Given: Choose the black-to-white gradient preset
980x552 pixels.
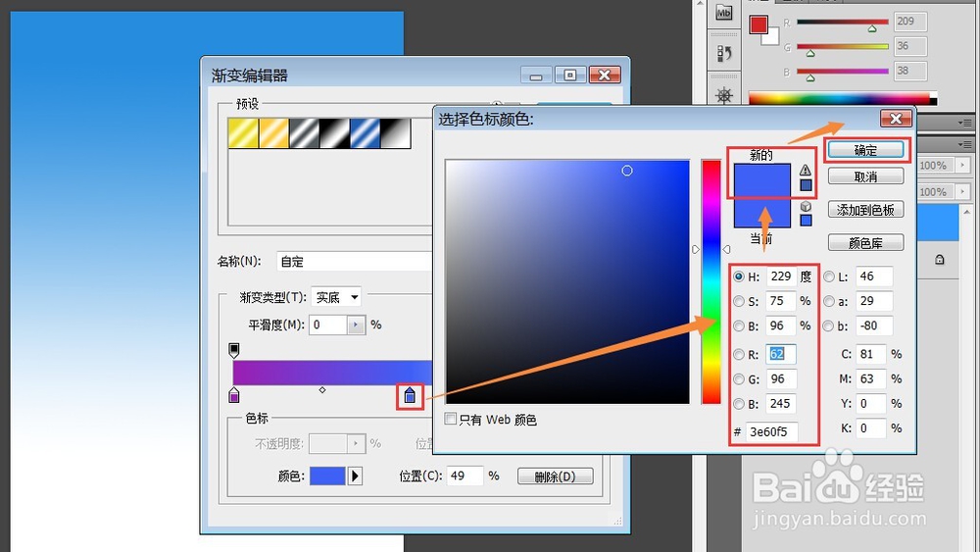Looking at the screenshot, I should [x=396, y=133].
